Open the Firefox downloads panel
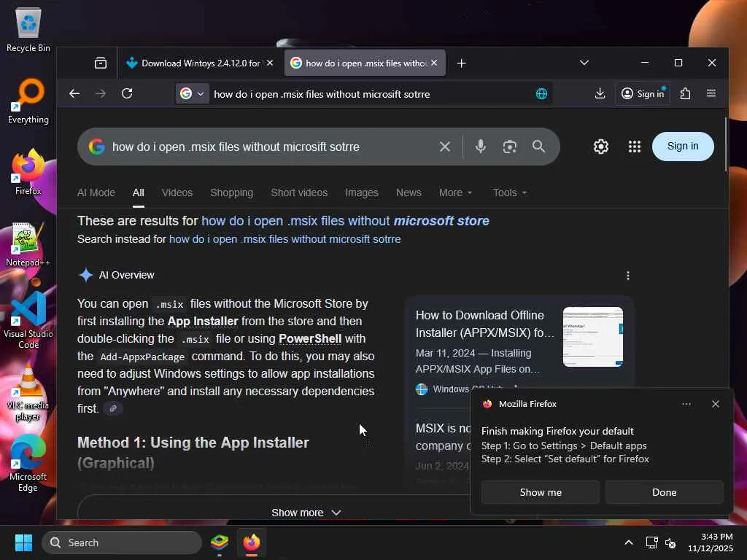This screenshot has width=747, height=560. coord(600,93)
